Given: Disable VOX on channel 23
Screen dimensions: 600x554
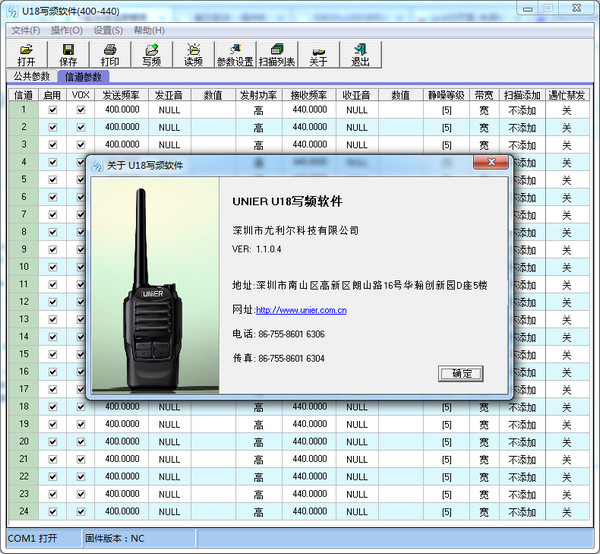Looking at the screenshot, I should [x=81, y=493].
